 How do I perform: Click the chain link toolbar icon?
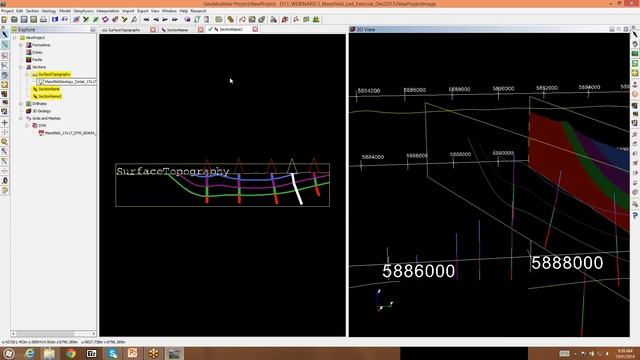point(231,20)
